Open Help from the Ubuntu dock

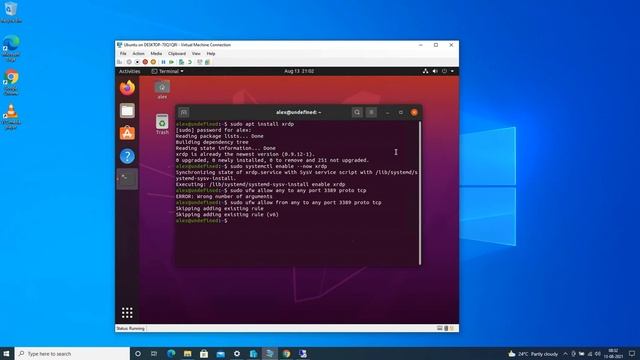coord(127,156)
